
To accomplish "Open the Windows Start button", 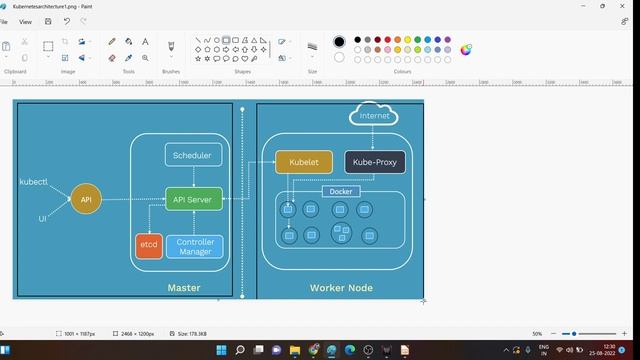I will pos(222,350).
